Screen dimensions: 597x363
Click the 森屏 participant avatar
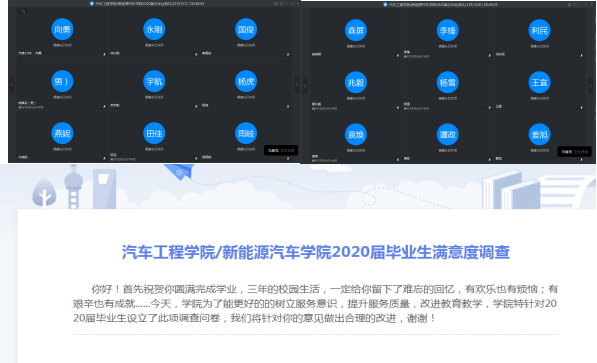pos(356,30)
